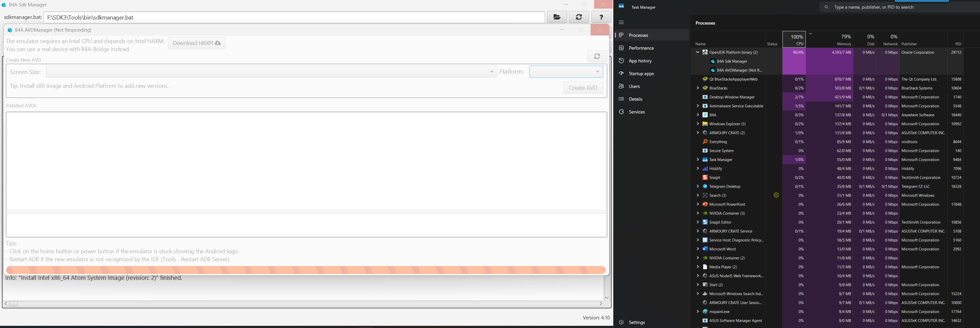
Task: Click the refresh icon in the AVDManager window
Action: (x=597, y=56)
